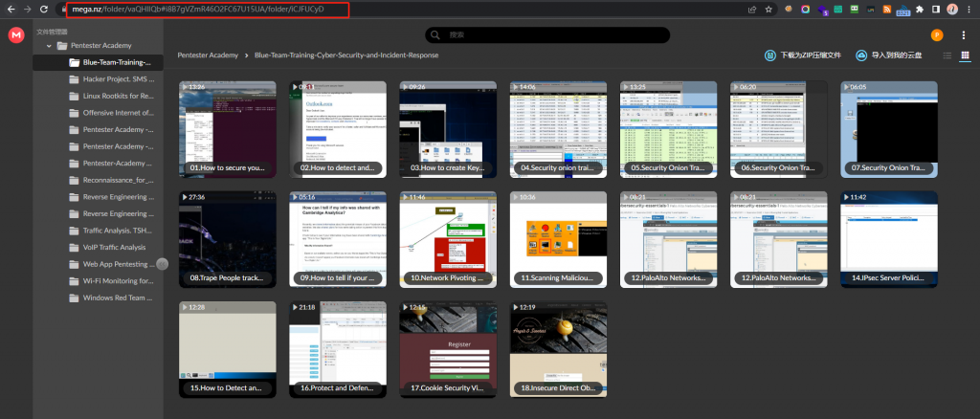Open video 07.Security Onion Tra...
This screenshot has height=419, width=980.
click(889, 129)
